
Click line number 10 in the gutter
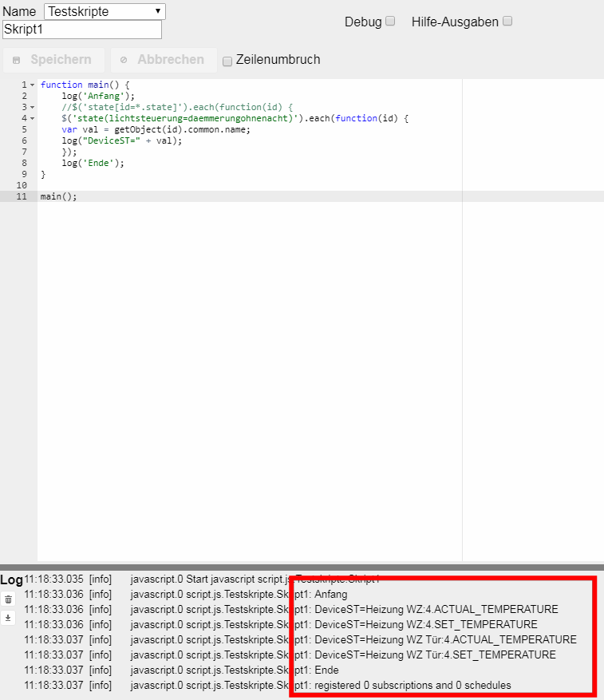pyautogui.click(x=22, y=185)
